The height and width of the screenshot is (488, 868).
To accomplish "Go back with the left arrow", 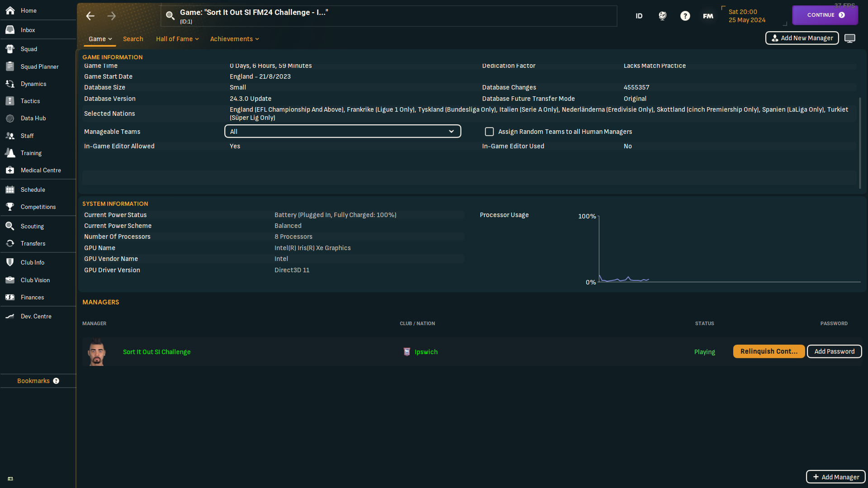I will click(x=90, y=16).
